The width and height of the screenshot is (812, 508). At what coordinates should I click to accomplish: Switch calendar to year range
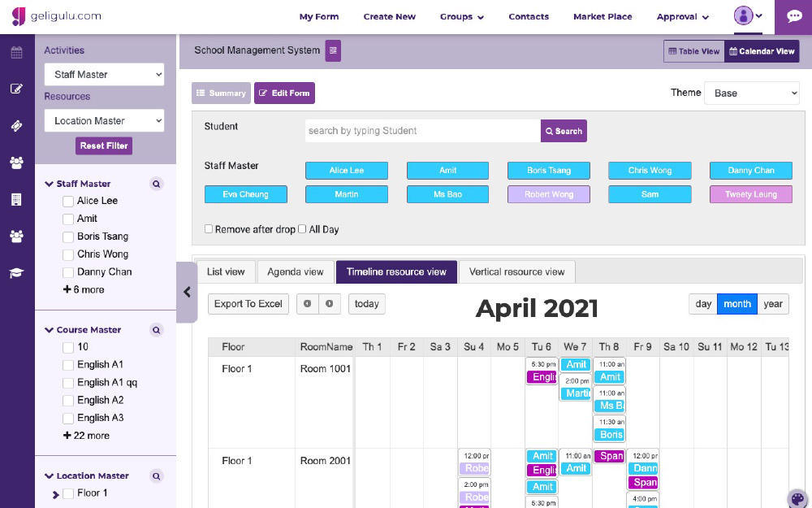pyautogui.click(x=773, y=304)
